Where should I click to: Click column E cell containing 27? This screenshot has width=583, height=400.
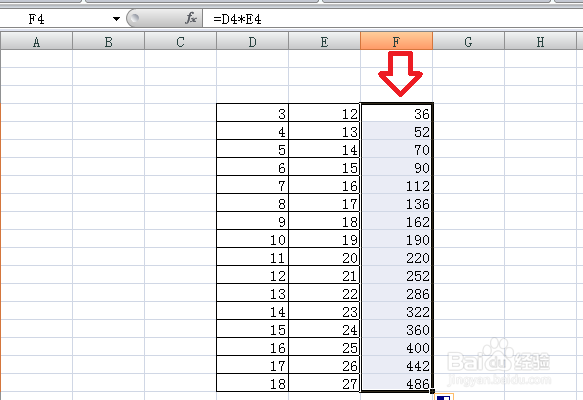[x=324, y=383]
